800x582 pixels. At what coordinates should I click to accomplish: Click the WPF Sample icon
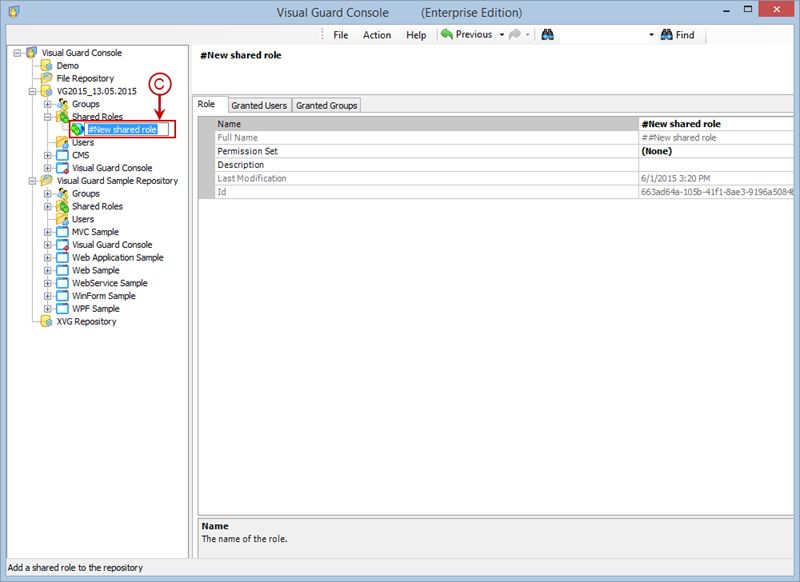(62, 309)
